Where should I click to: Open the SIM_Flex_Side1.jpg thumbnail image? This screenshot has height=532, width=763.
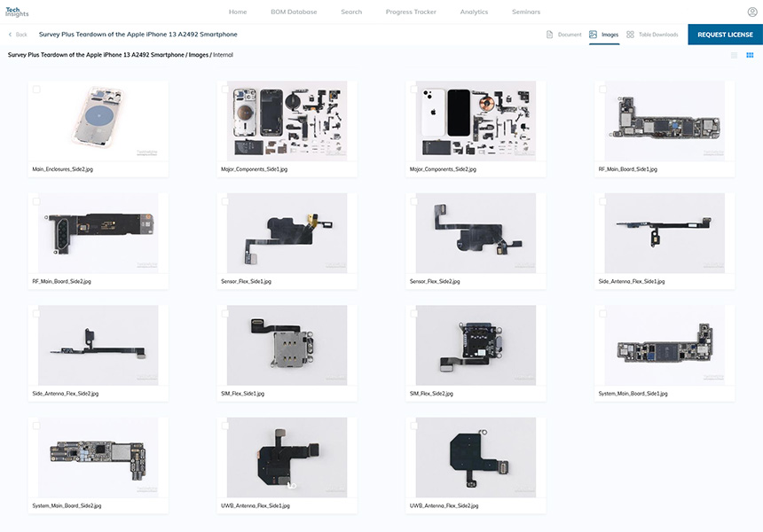tap(287, 345)
